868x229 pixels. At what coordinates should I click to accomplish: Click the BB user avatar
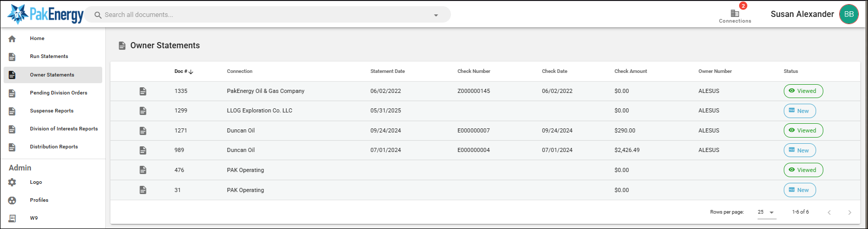pyautogui.click(x=849, y=14)
